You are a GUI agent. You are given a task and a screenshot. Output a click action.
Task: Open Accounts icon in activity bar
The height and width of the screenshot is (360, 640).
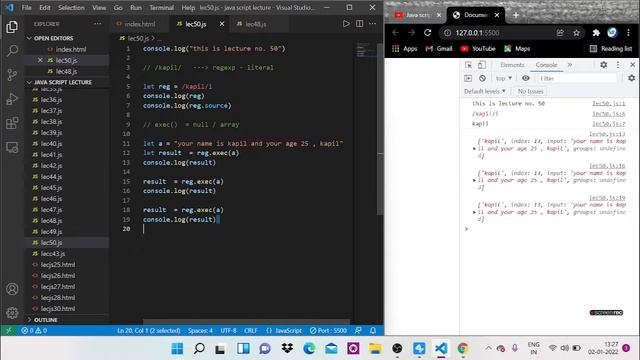pos(12,289)
